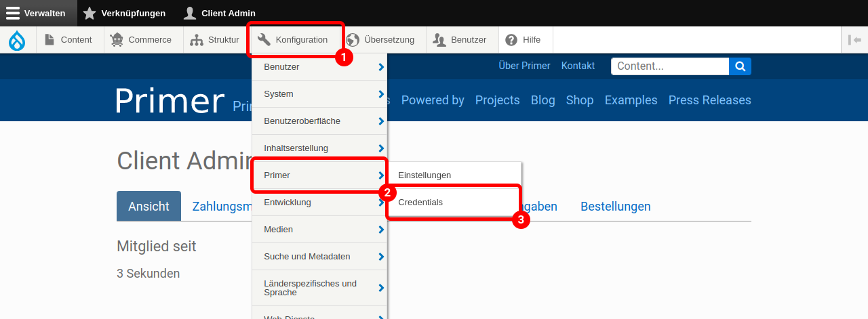Screen dimensions: 868x319
Task: Expand the System submenu chevron
Action: pos(381,94)
